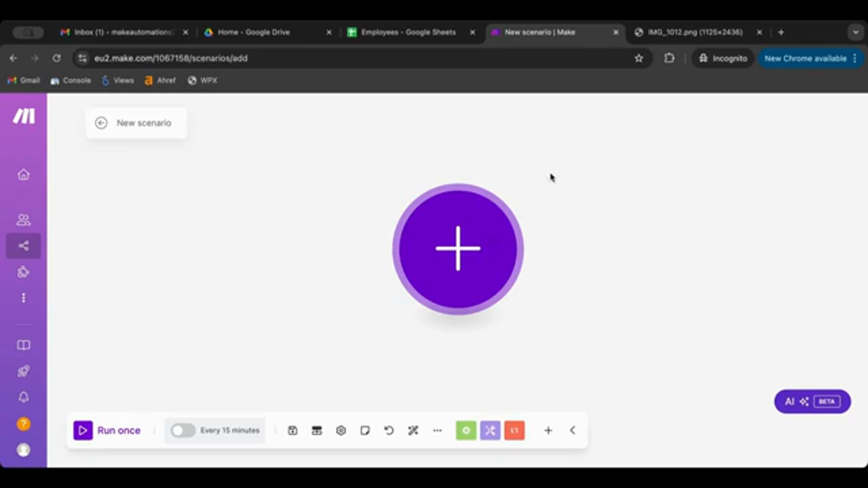The image size is (868, 488).
Task: Add a note with notes icon
Action: [x=365, y=430]
